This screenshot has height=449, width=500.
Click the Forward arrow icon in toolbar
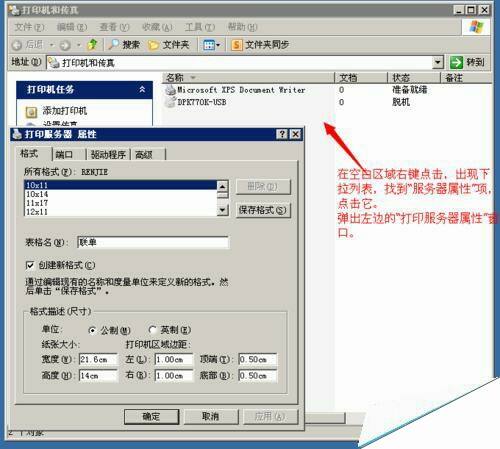65,45
